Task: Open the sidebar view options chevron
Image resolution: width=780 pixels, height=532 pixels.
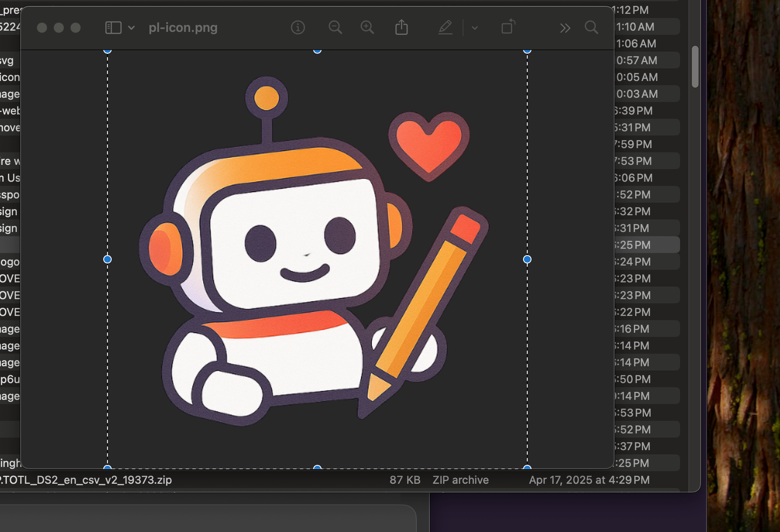Action: tap(131, 28)
